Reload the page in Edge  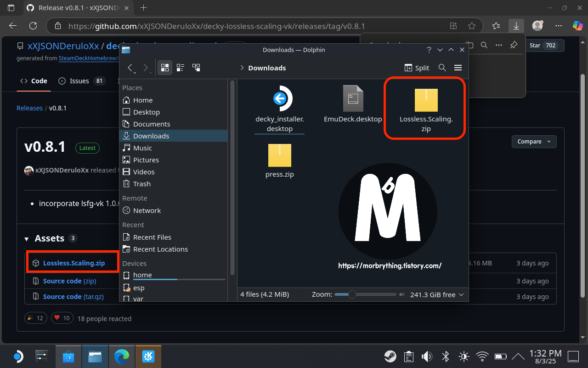(33, 26)
